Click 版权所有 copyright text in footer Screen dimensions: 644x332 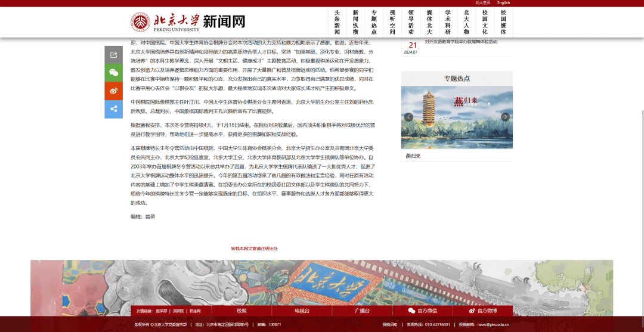tap(160, 325)
